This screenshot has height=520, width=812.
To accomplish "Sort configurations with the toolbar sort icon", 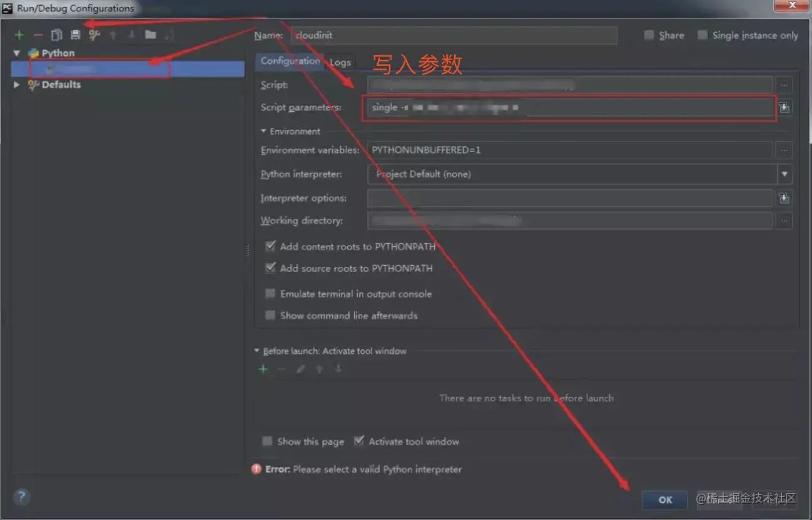I will coord(170,35).
